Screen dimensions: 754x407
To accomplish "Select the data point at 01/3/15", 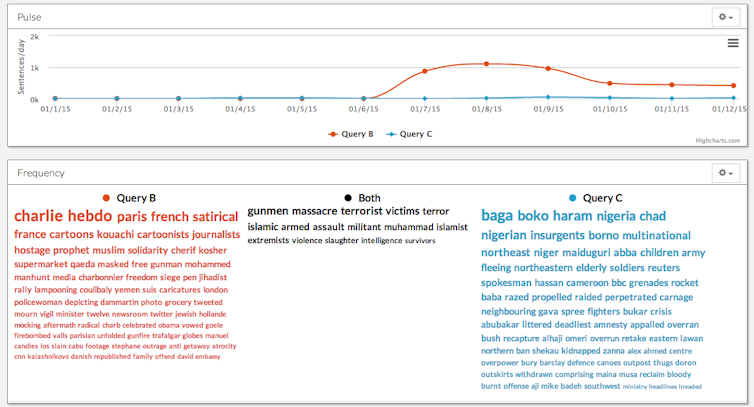I will pos(178,99).
